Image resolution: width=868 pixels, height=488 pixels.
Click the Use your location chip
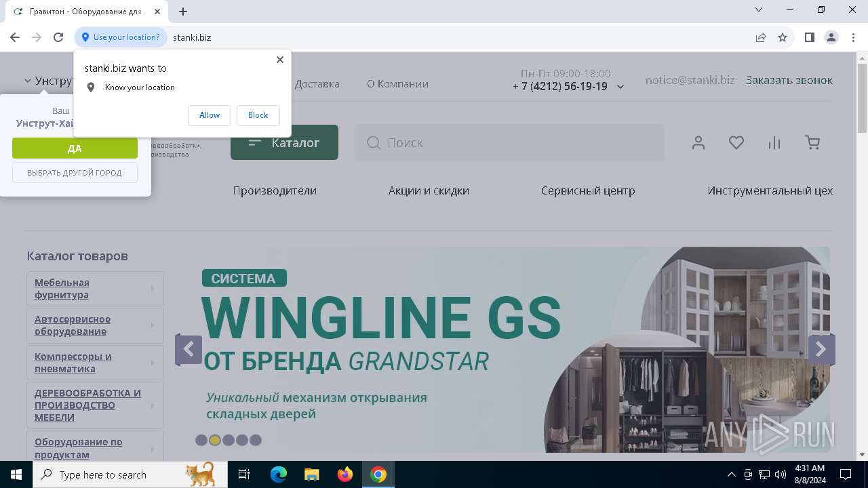[121, 37]
